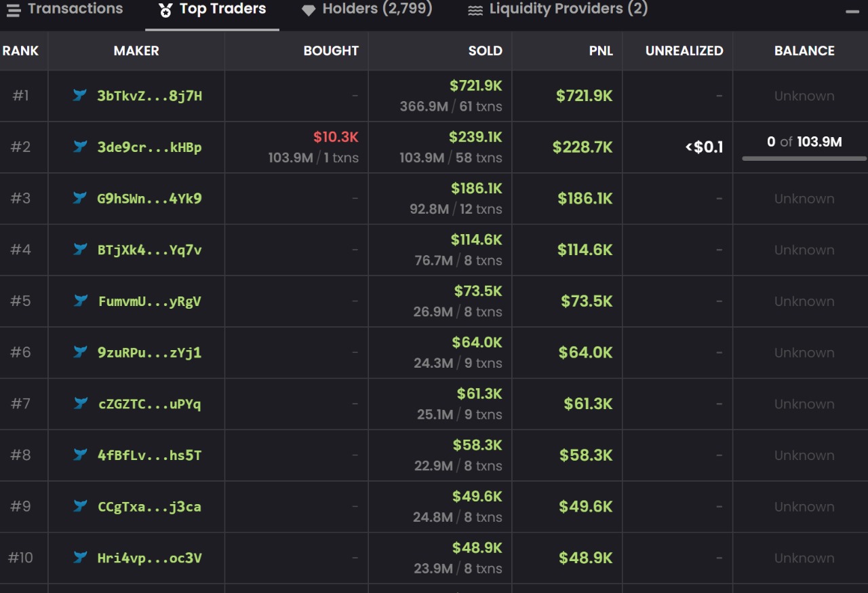Viewport: 868px width, 593px height.
Task: Click the whale icon beside 9zuRPu...zYj1
Action: (80, 352)
